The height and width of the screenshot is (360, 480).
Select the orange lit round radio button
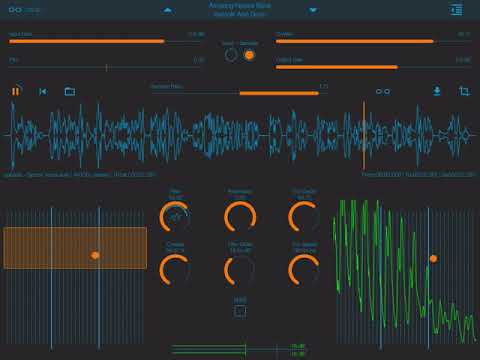click(x=249, y=55)
